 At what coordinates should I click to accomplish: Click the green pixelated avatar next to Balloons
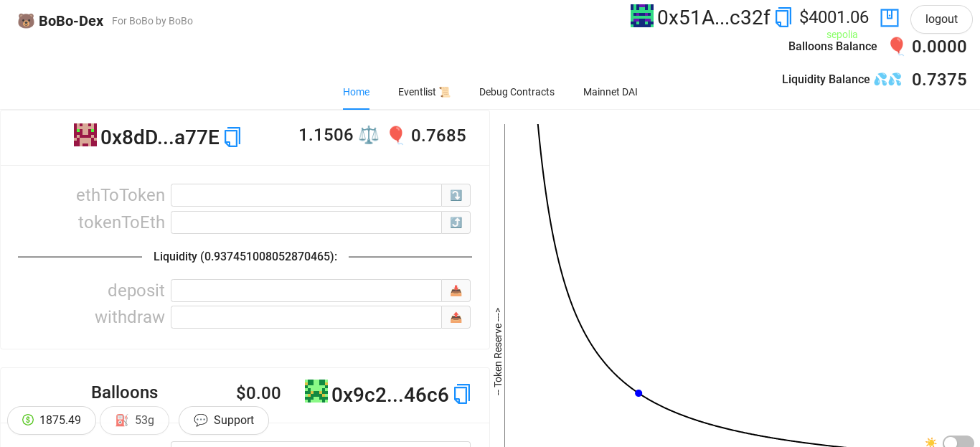[315, 392]
